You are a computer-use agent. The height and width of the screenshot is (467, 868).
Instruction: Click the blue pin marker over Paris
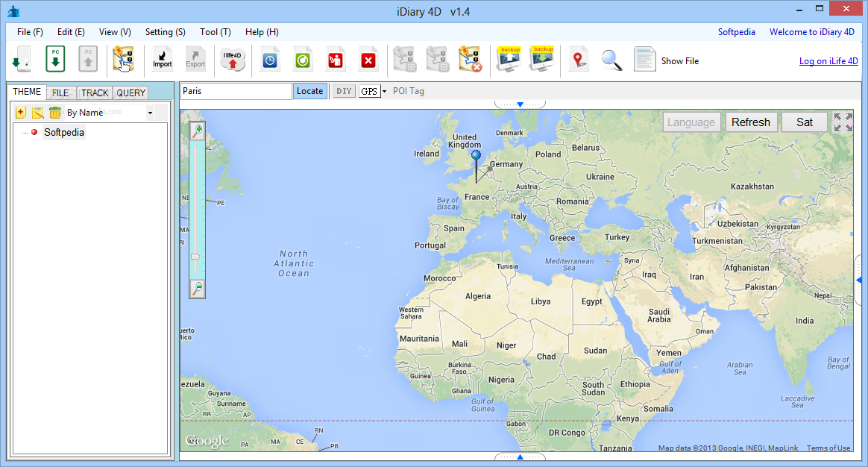(x=476, y=156)
